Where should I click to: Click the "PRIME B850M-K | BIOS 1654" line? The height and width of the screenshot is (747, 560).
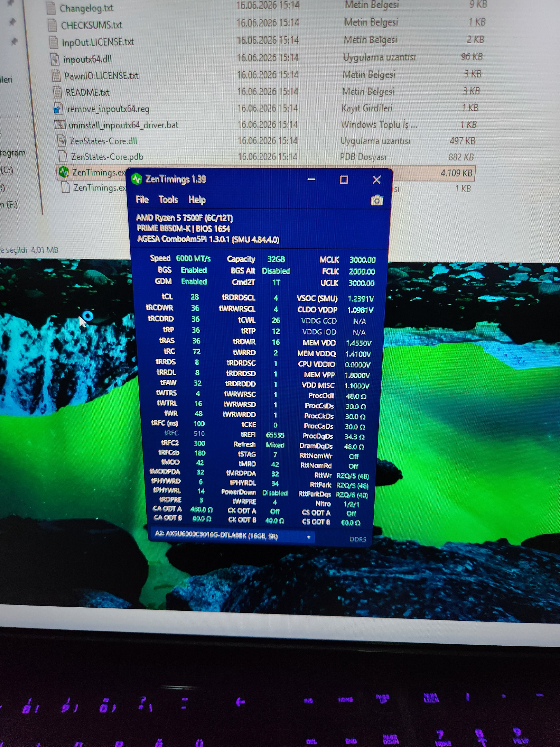[x=183, y=229]
